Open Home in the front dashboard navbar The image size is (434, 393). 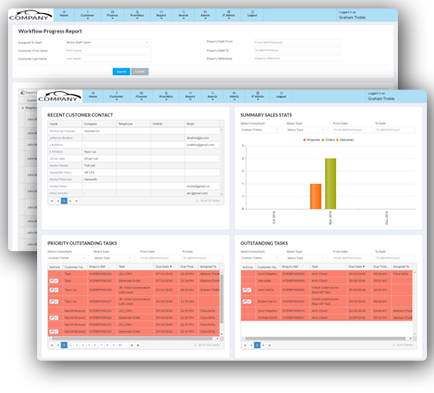[93, 96]
